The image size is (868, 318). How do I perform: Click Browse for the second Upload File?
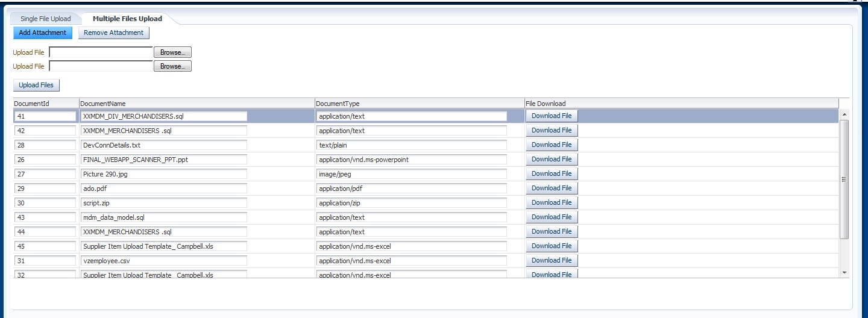point(172,66)
